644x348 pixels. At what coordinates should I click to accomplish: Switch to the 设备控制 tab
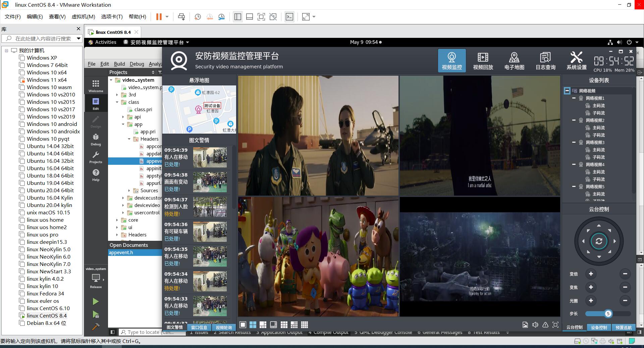click(x=599, y=328)
